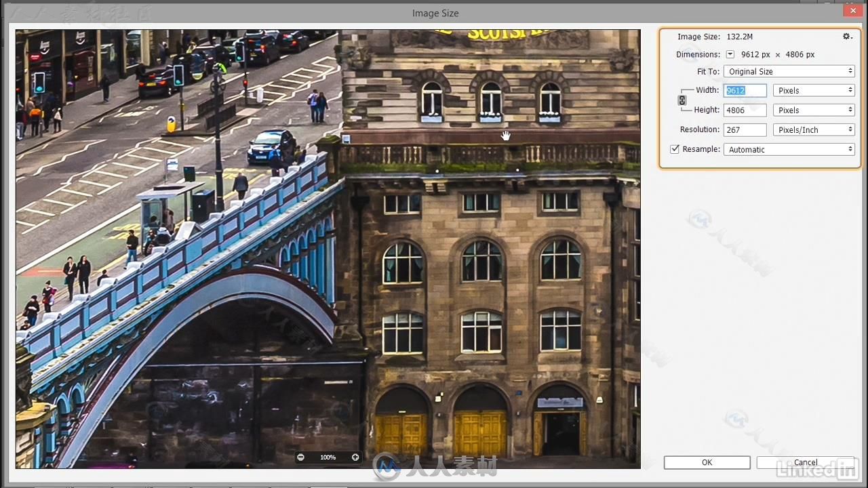868x488 pixels.
Task: Click the Resolution label
Action: pos(700,129)
